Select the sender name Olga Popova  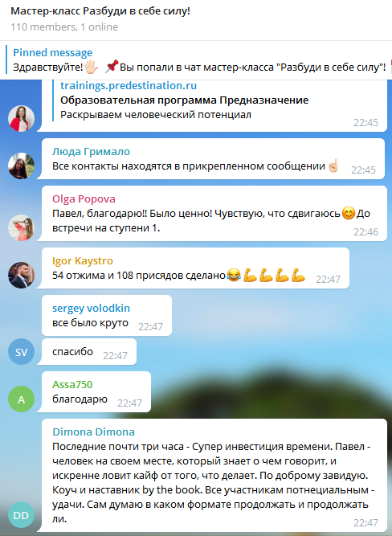pyautogui.click(x=84, y=199)
